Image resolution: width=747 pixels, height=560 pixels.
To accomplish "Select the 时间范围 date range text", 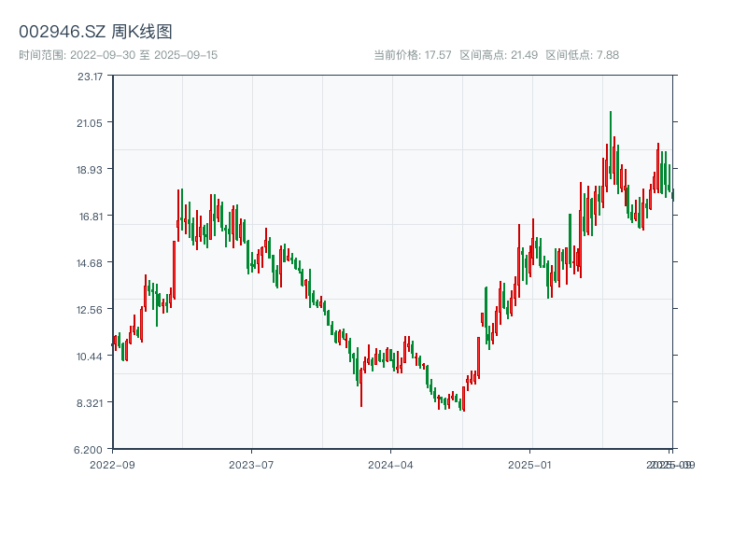I will 118,55.
